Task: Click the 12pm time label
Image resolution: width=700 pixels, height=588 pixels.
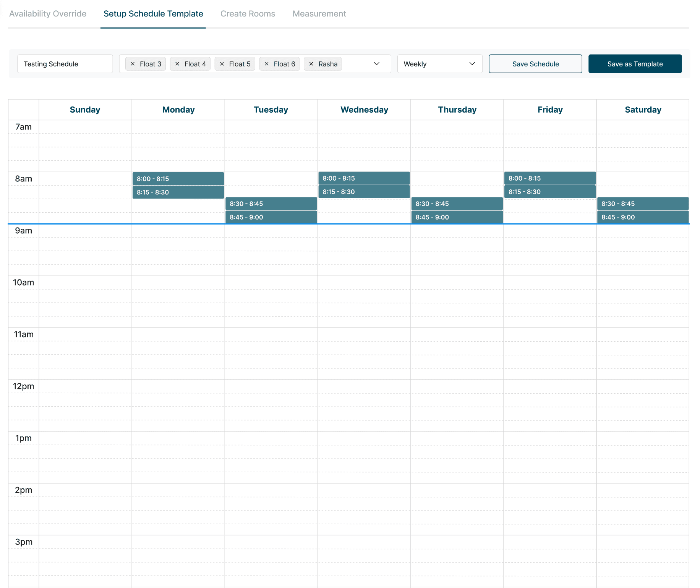Action: [23, 386]
